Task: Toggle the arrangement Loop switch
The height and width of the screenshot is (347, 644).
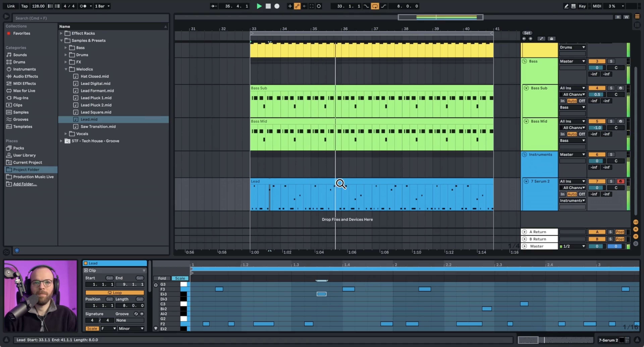Action: (375, 6)
